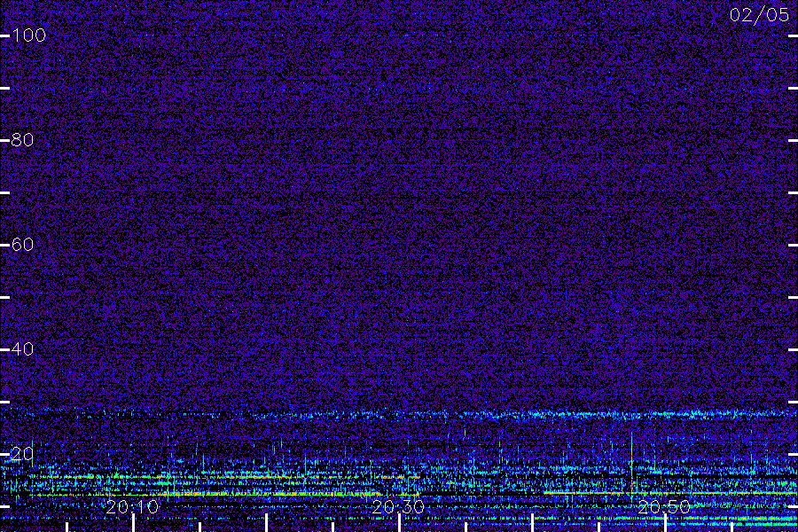Image resolution: width=798 pixels, height=532 pixels.
Task: Click the 02/05 date label
Action: tap(759, 15)
